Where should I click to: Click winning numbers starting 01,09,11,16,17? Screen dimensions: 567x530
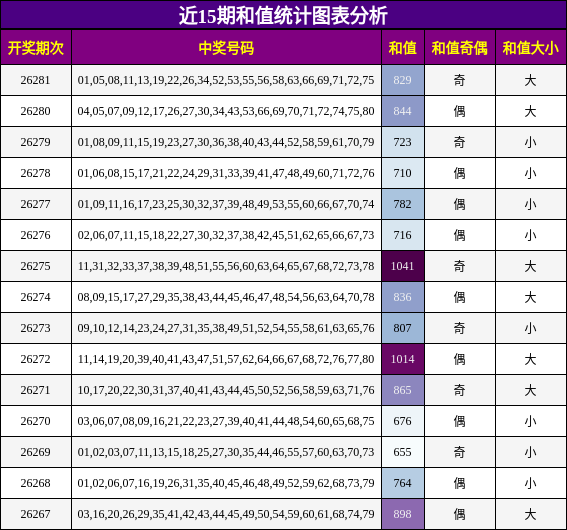(226, 204)
